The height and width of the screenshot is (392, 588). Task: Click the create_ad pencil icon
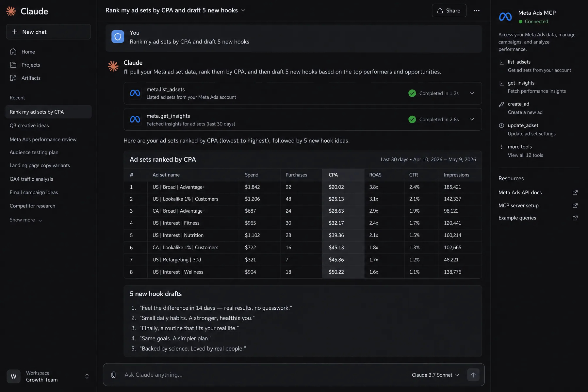(x=501, y=104)
